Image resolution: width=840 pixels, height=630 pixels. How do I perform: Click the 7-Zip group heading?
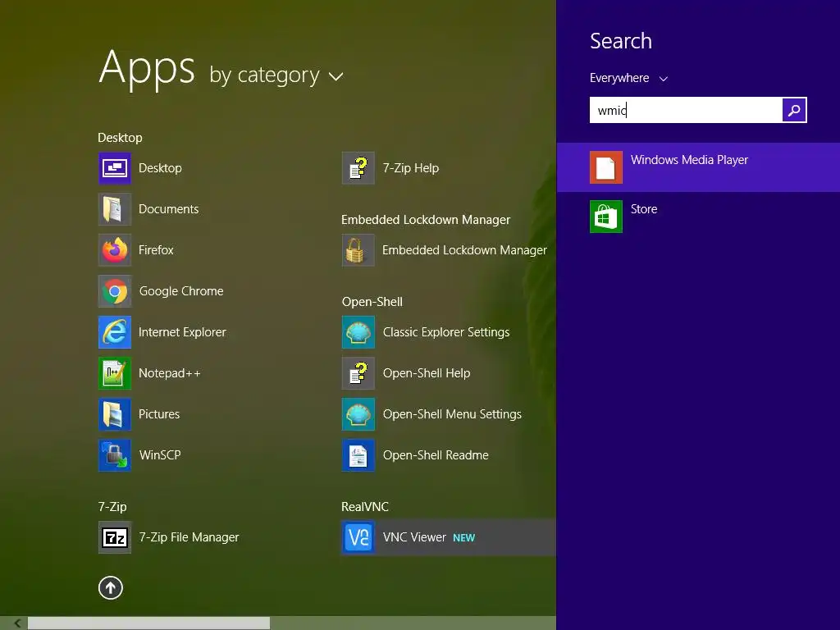click(112, 507)
